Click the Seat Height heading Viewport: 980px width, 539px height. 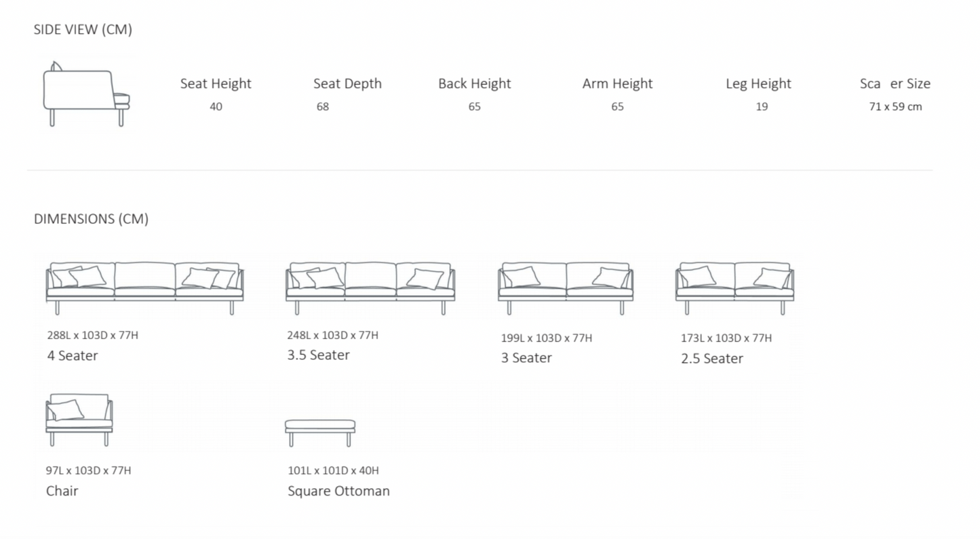(216, 83)
